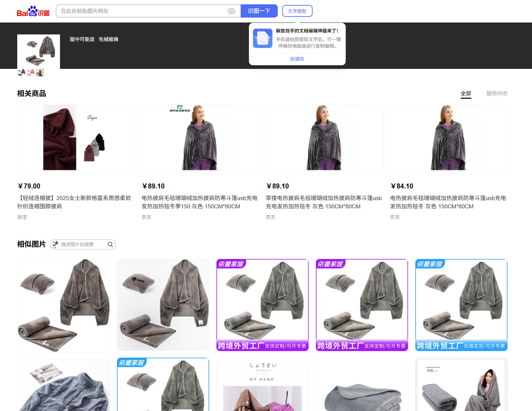Click the 文字提取 text extraction button
Screen dimensions: 532x411
[x=297, y=11]
